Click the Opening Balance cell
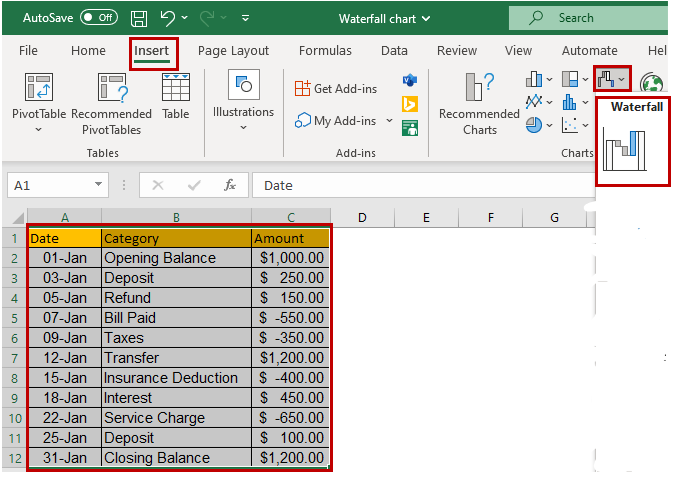 point(176,258)
